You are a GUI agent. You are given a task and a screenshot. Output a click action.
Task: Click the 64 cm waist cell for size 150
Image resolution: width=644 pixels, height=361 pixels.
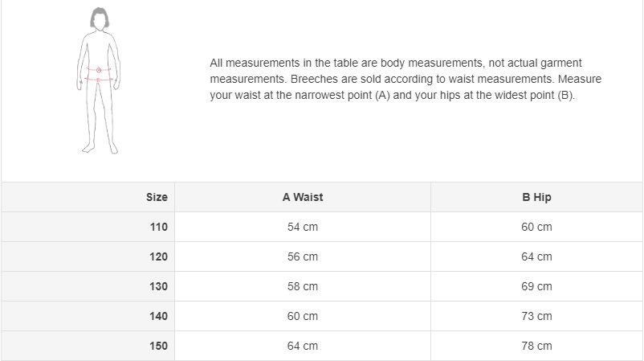click(x=303, y=346)
